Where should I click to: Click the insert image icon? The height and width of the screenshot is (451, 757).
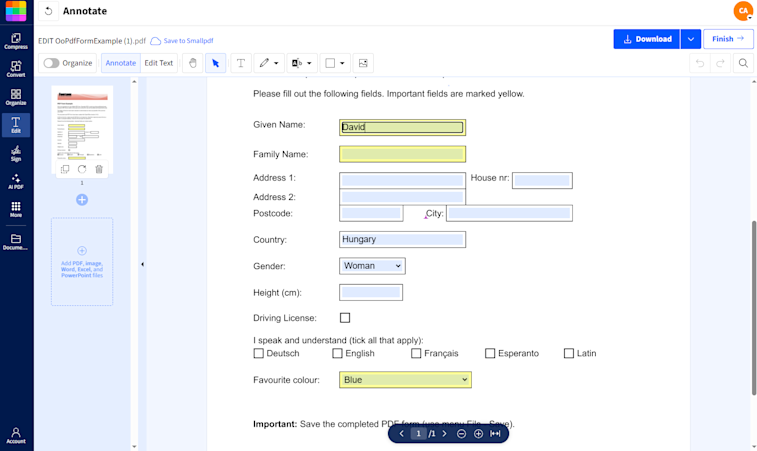coord(363,63)
